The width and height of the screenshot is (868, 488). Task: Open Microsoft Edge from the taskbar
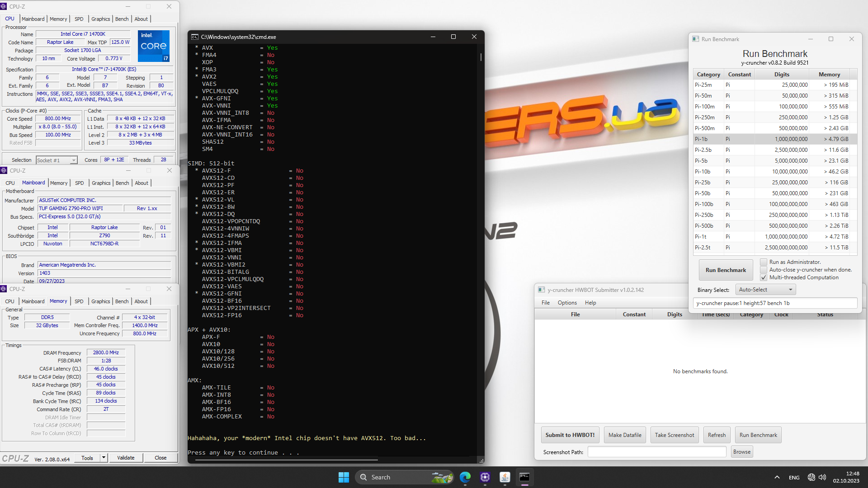(x=465, y=477)
